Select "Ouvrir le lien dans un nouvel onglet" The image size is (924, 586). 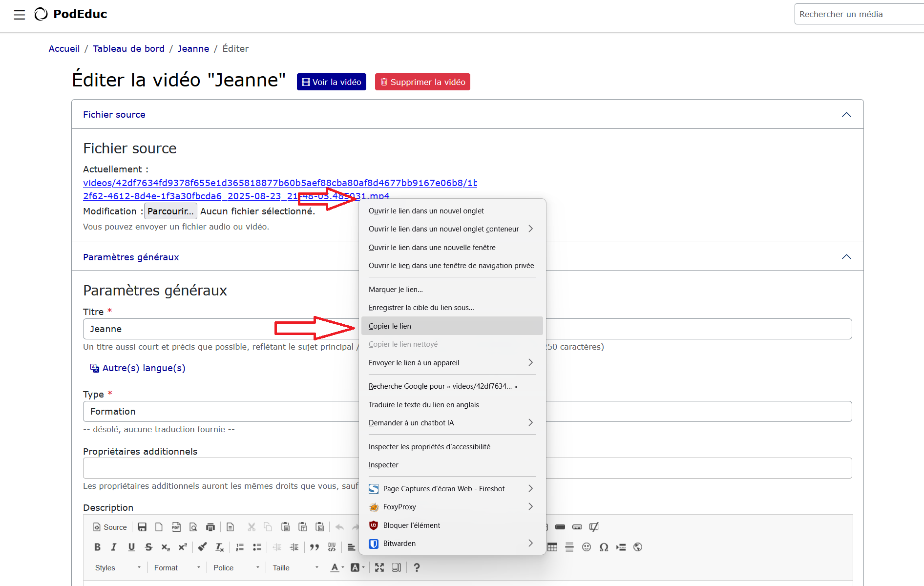[x=426, y=211]
